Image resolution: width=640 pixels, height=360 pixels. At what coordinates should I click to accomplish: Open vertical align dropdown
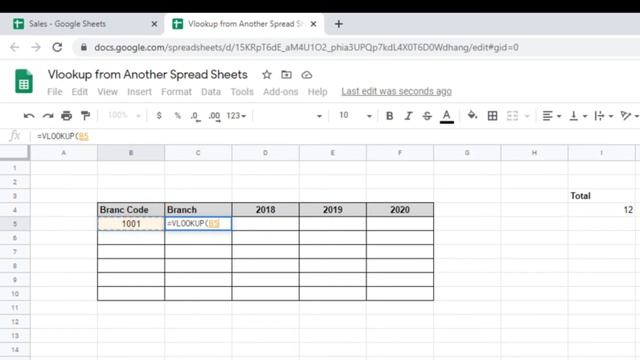(578, 116)
